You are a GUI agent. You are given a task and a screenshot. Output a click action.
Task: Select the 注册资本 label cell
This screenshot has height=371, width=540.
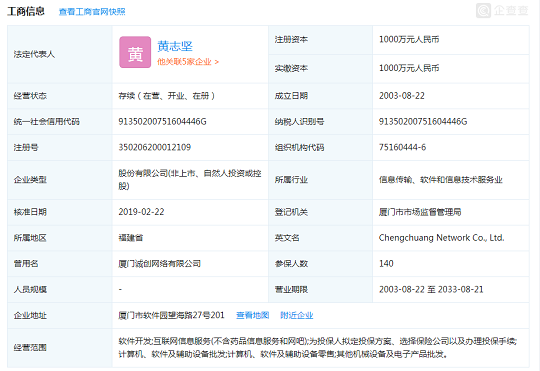(320, 40)
